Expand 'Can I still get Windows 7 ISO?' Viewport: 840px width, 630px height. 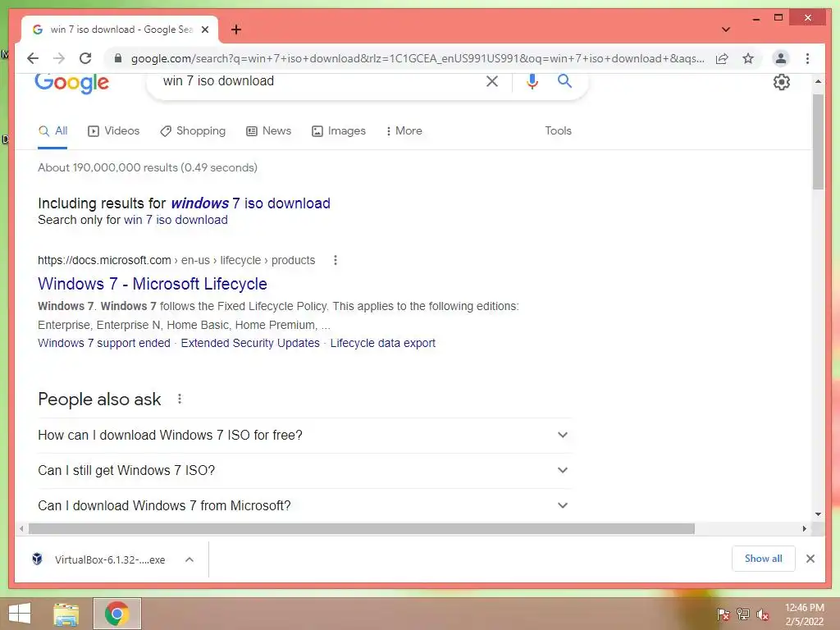[x=304, y=470]
